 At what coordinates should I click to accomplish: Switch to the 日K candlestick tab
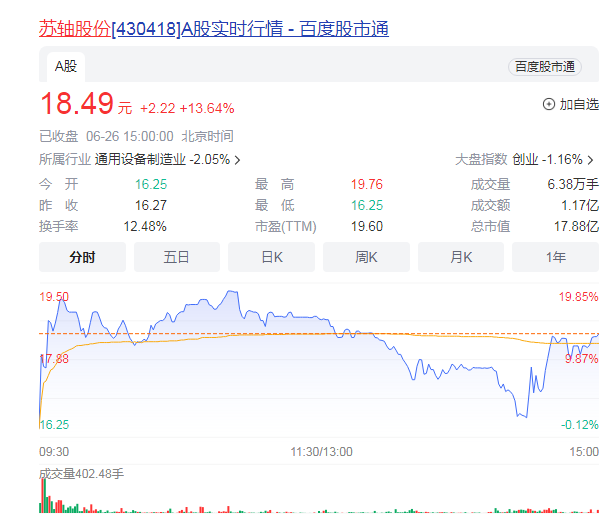click(272, 257)
